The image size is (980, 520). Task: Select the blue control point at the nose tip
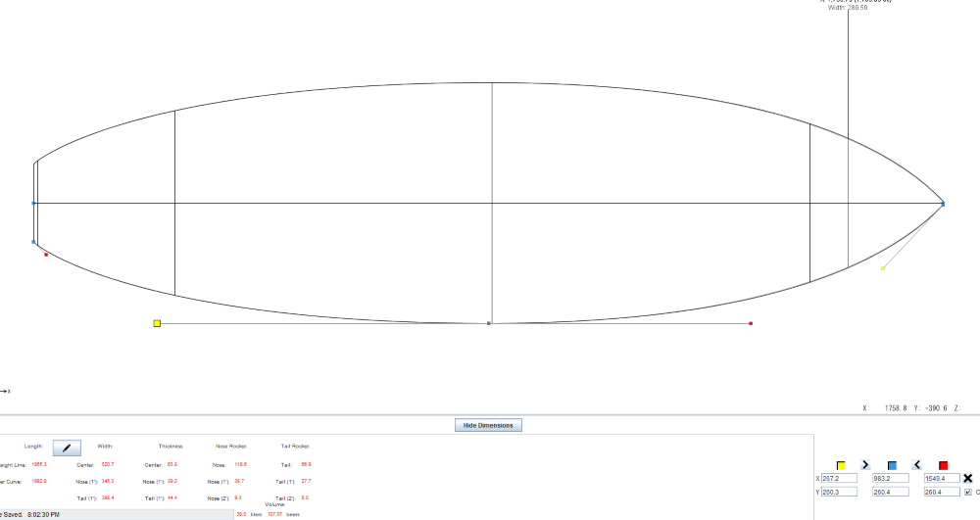coord(943,204)
